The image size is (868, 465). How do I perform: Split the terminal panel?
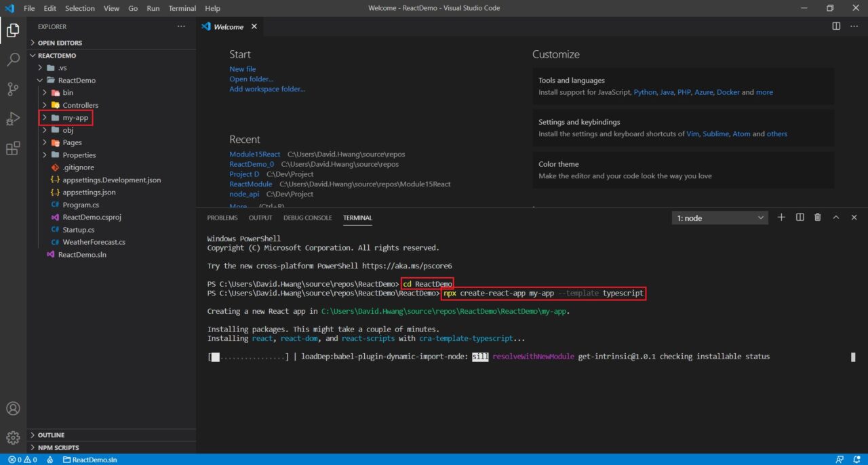coord(800,218)
